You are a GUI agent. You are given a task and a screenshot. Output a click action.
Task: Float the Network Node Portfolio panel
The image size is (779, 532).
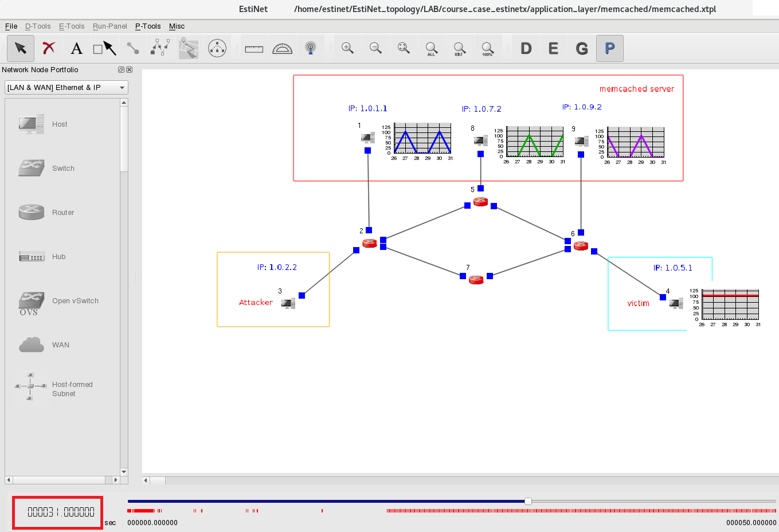click(121, 70)
